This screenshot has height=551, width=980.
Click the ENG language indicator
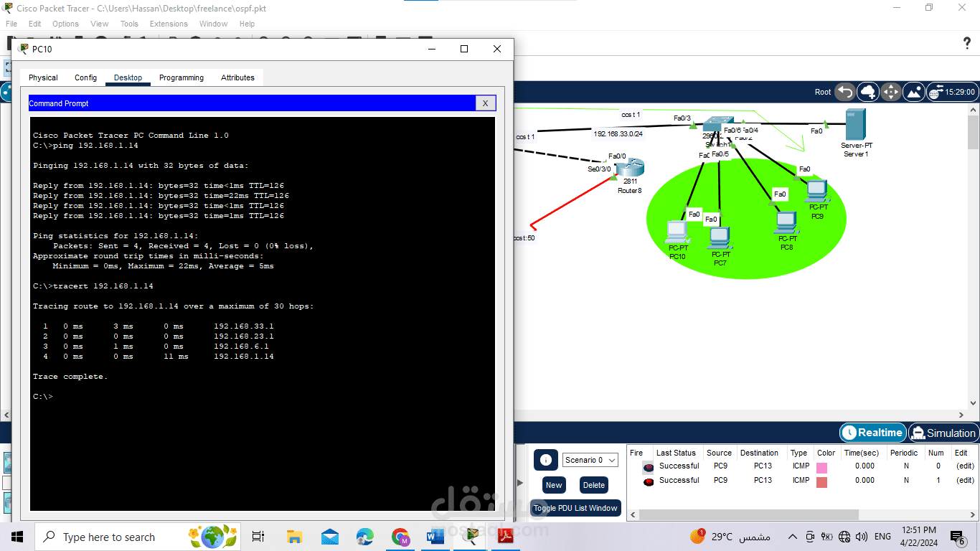(882, 537)
